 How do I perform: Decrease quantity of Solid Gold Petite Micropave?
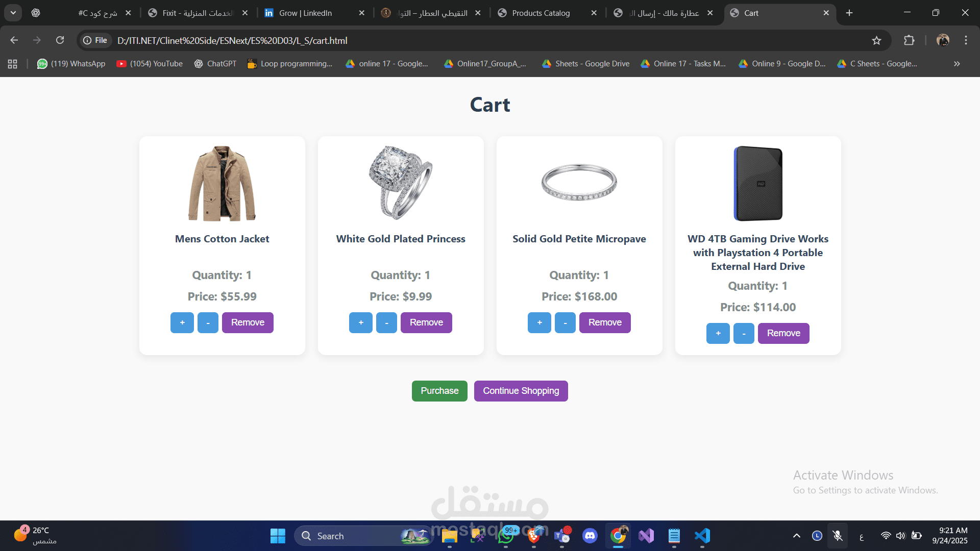565,322
